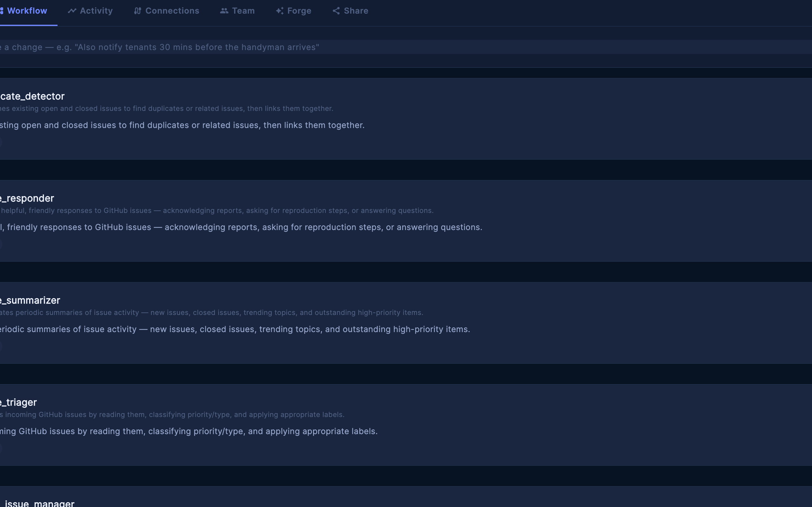Image resolution: width=812 pixels, height=507 pixels.
Task: Click the Connections cable icon
Action: (x=137, y=11)
